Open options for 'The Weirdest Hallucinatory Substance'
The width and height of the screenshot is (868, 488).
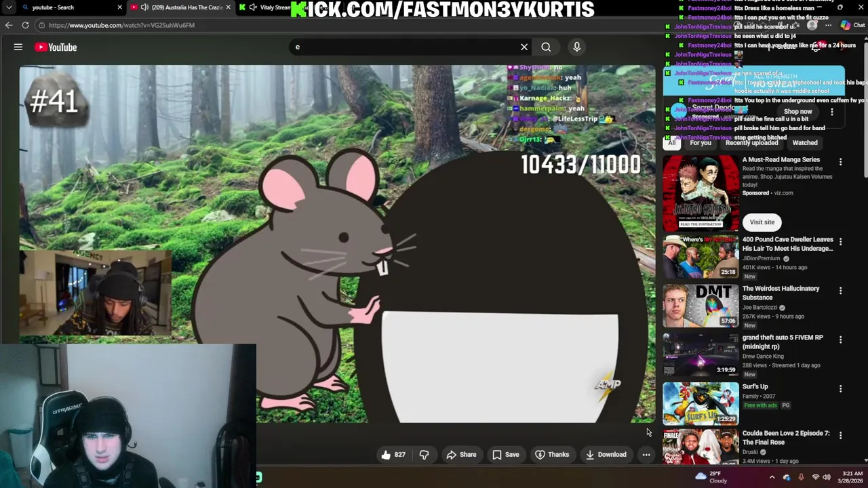(840, 291)
